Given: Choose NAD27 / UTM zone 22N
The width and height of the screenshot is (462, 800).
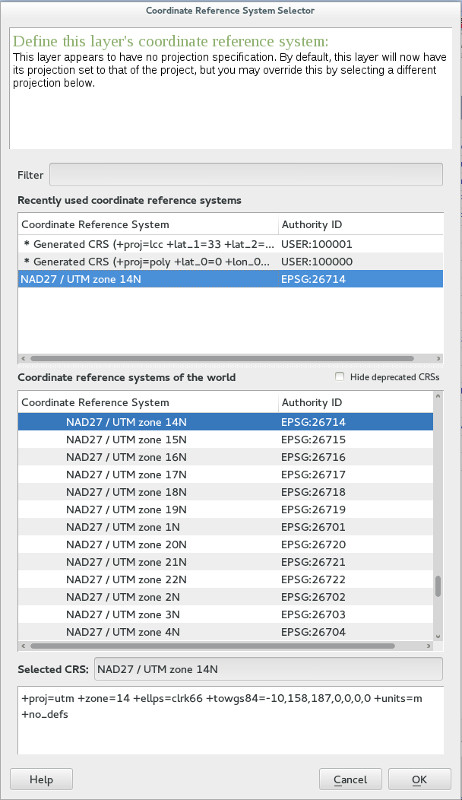Looking at the screenshot, I should click(x=225, y=580).
